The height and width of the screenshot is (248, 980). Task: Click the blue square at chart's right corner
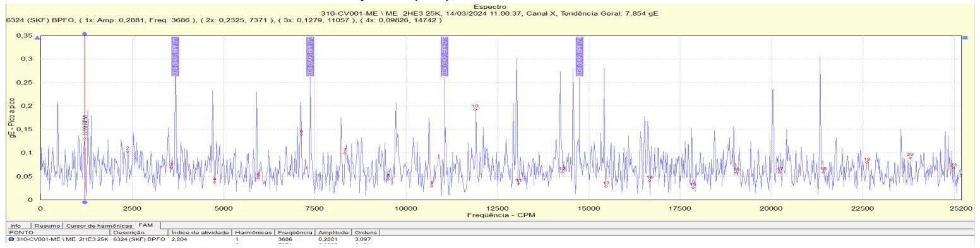(965, 38)
